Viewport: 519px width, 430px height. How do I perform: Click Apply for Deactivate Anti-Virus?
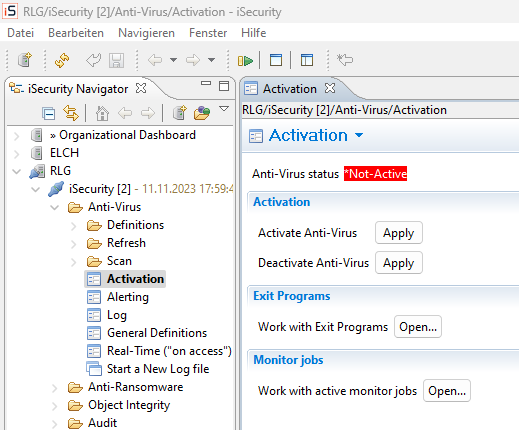[x=399, y=263]
